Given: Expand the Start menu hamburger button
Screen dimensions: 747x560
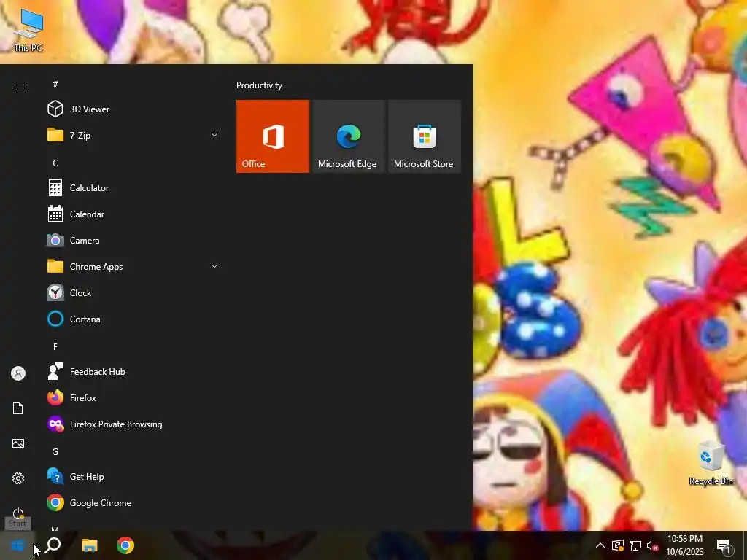Looking at the screenshot, I should point(18,85).
